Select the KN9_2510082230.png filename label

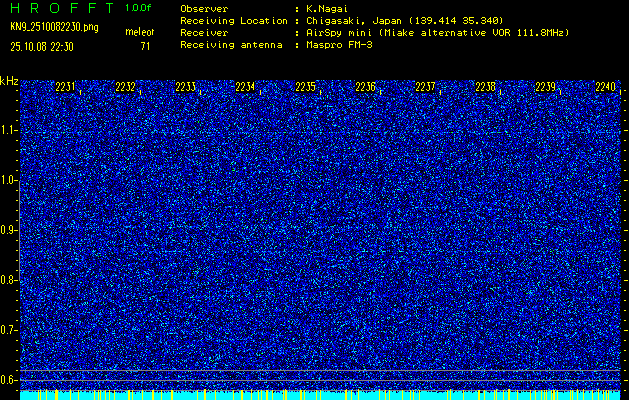pos(52,26)
